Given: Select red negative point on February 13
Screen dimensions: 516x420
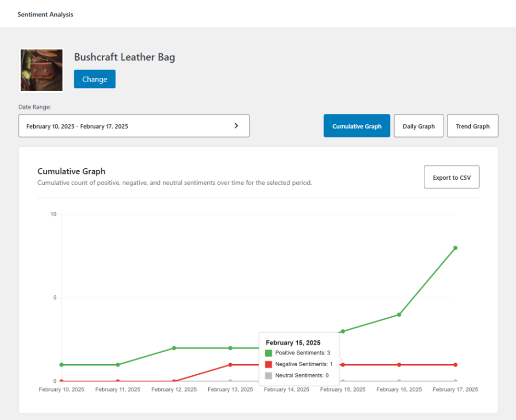Looking at the screenshot, I should 230,365.
